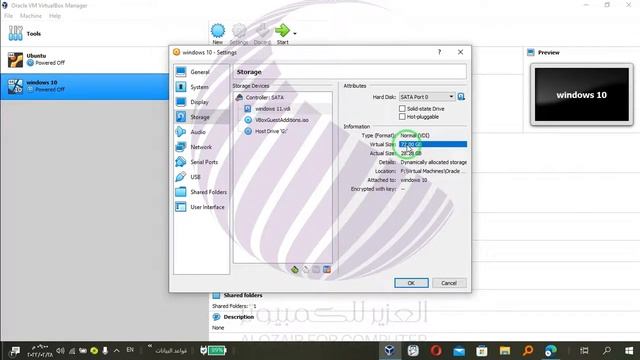Open File Explorer from the taskbar
The width and height of the screenshot is (640, 360).
click(x=505, y=350)
